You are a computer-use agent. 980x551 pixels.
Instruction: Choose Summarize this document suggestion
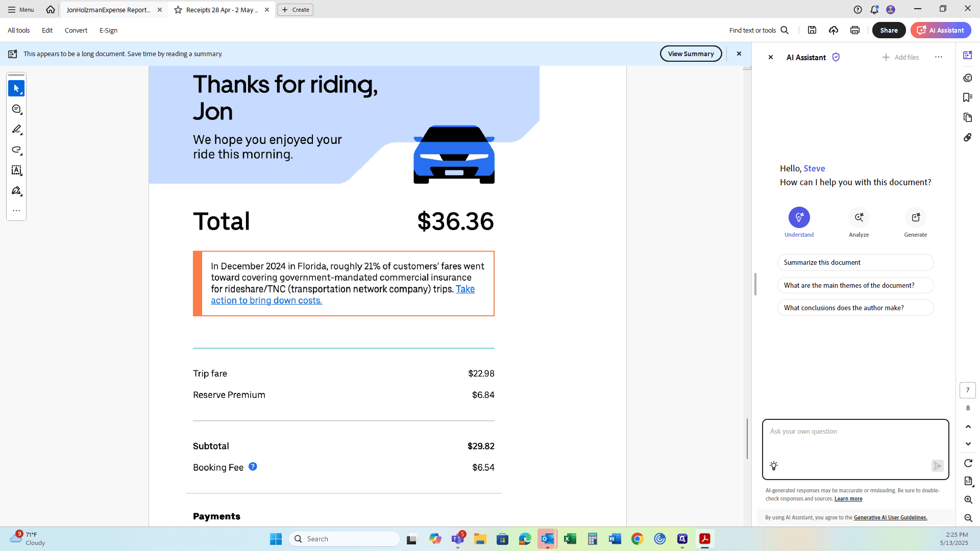[x=855, y=263]
